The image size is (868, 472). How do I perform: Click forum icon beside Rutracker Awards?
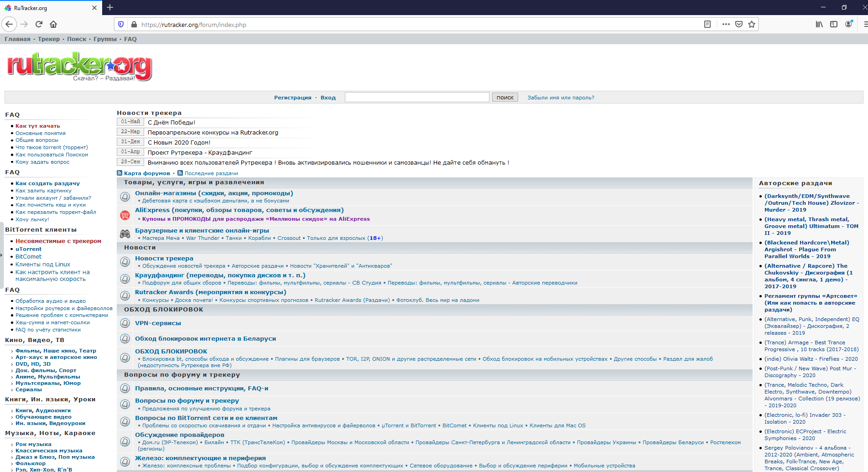125,296
